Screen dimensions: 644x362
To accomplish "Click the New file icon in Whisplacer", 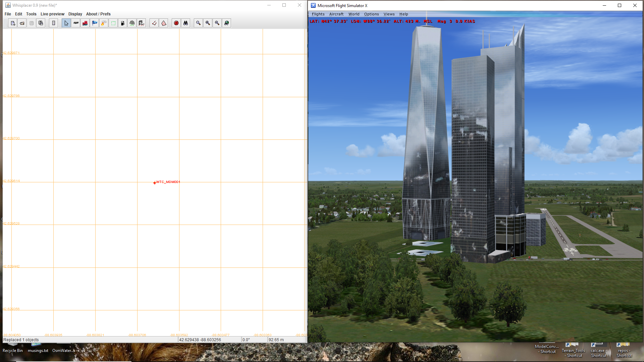I will tap(13, 23).
